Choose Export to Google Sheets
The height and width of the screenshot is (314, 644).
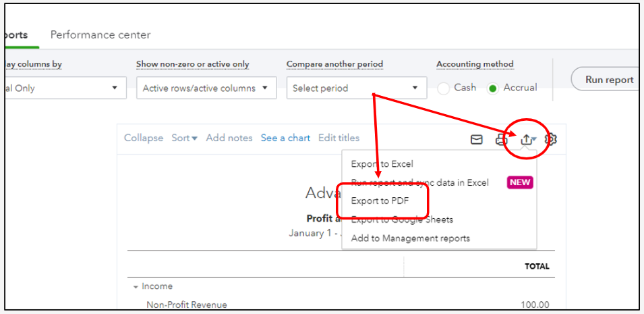(402, 219)
